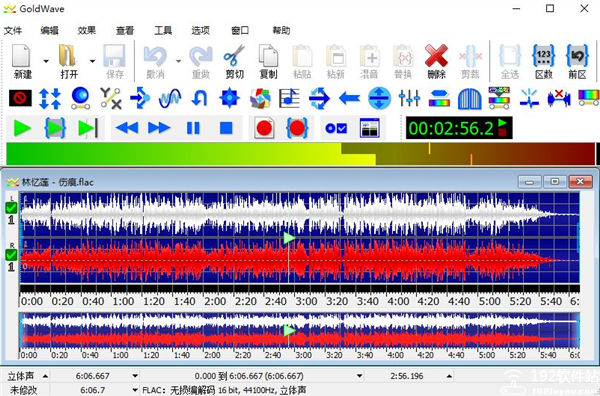Image resolution: width=600 pixels, height=396 pixels.
Task: Expand the dropdown arrow next to 新建
Action: (46, 61)
